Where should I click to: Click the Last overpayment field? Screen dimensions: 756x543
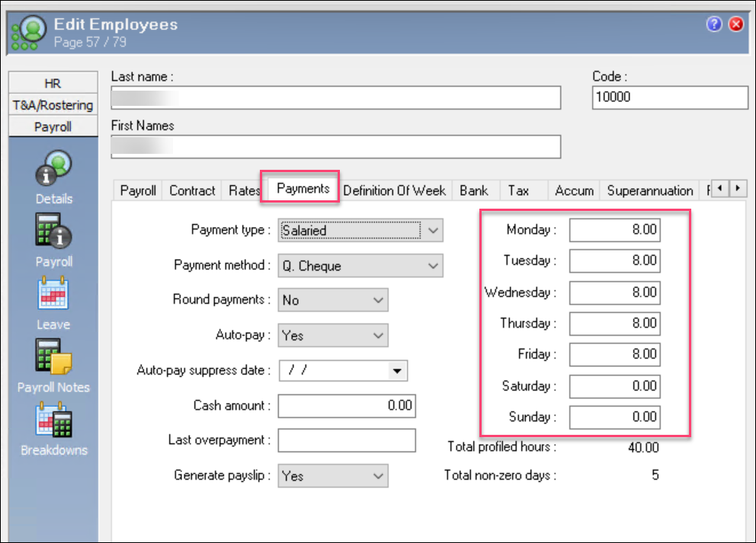click(347, 440)
